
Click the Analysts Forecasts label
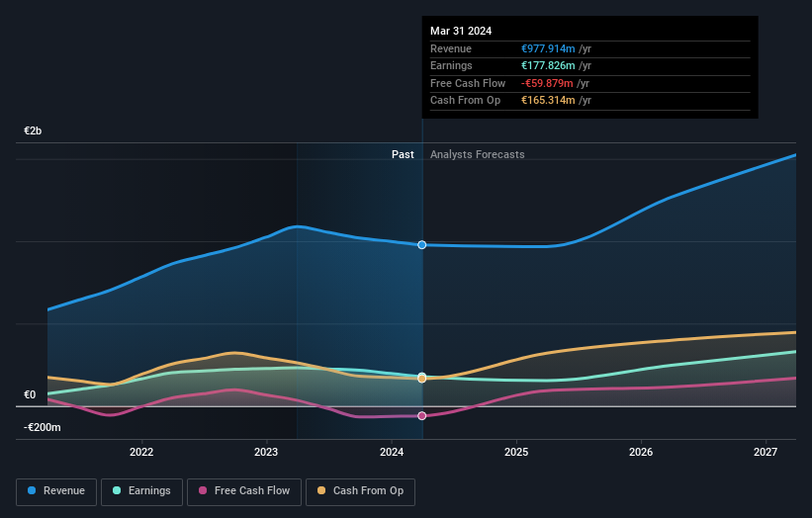point(478,154)
